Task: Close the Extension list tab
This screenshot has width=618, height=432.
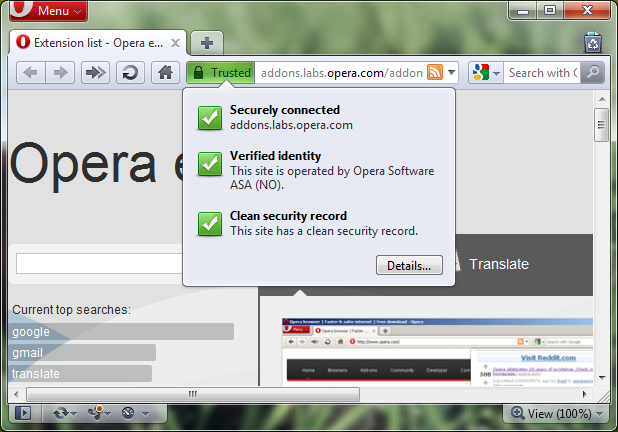Action: tap(175, 43)
